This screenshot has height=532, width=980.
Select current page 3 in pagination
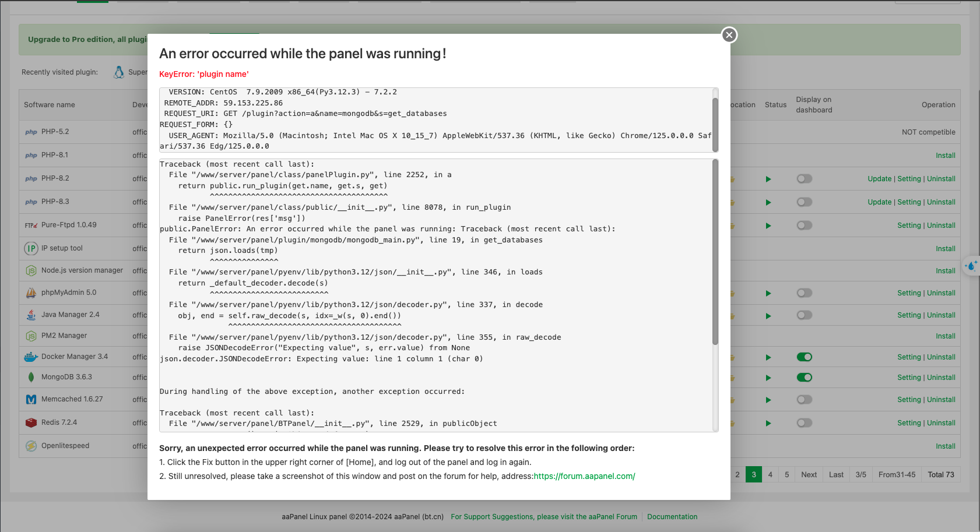tap(754, 474)
